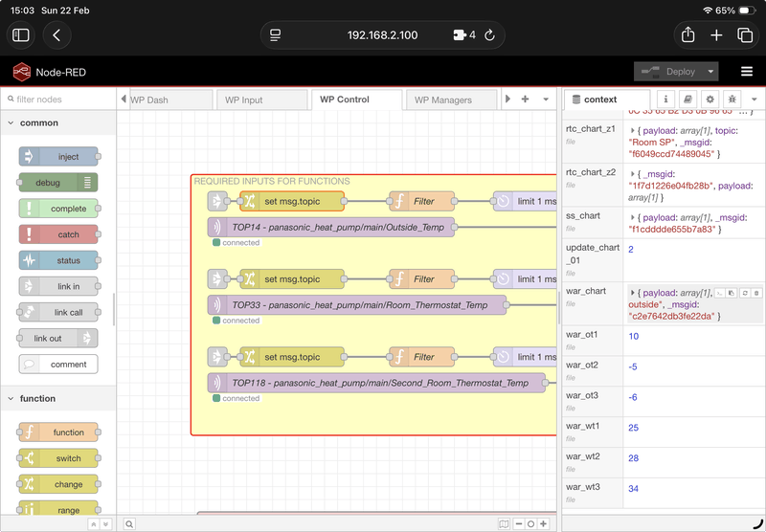Image resolution: width=766 pixels, height=532 pixels.
Task: Expand the ss_chart object value
Action: click(633, 218)
